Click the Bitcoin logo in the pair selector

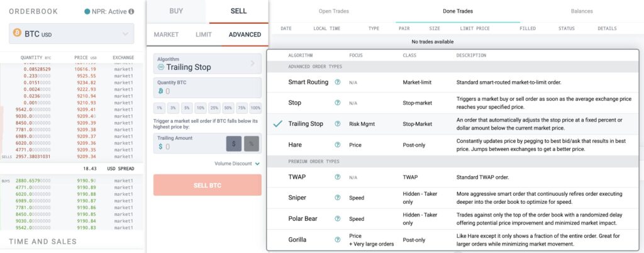17,33
